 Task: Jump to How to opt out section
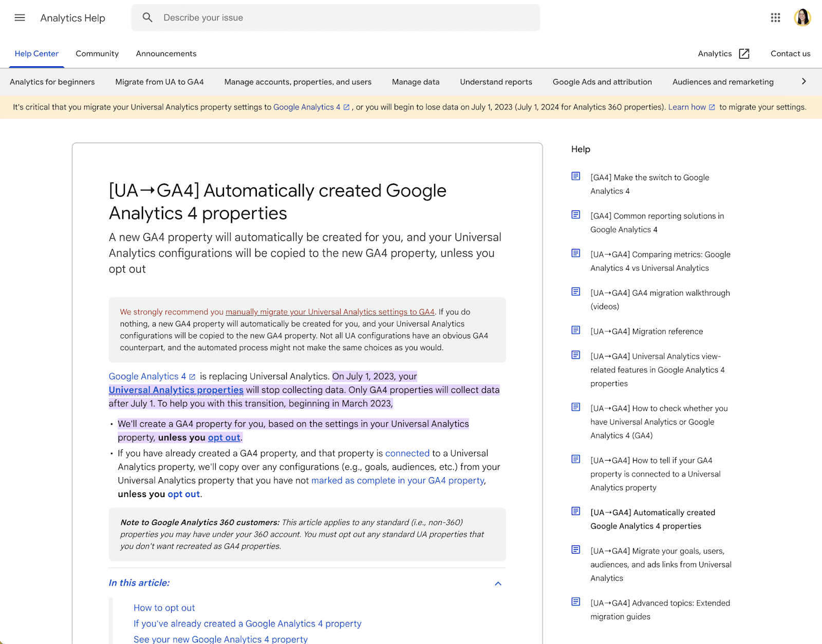click(164, 608)
